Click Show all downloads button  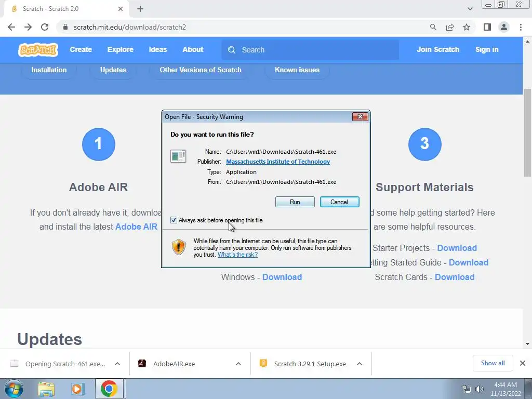(493, 363)
